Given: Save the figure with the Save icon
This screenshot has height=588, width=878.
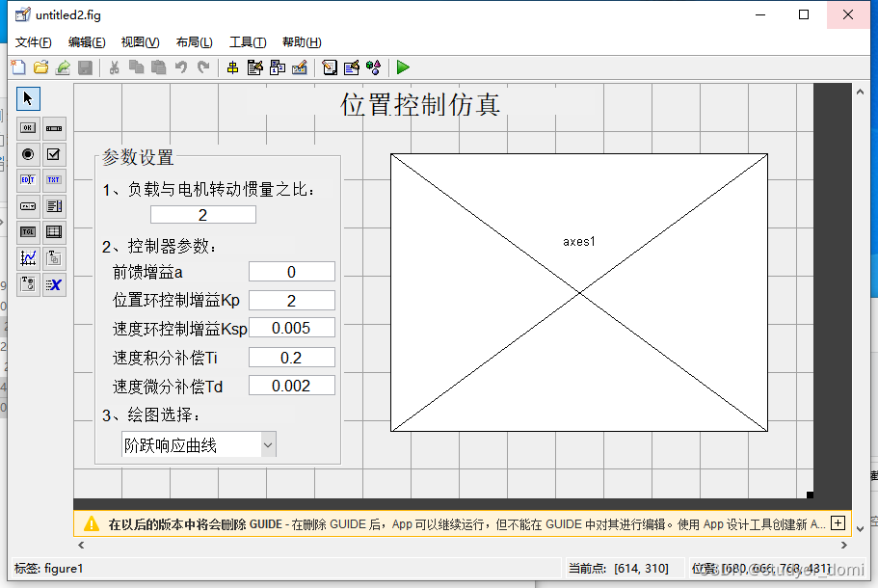Looking at the screenshot, I should pyautogui.click(x=85, y=67).
